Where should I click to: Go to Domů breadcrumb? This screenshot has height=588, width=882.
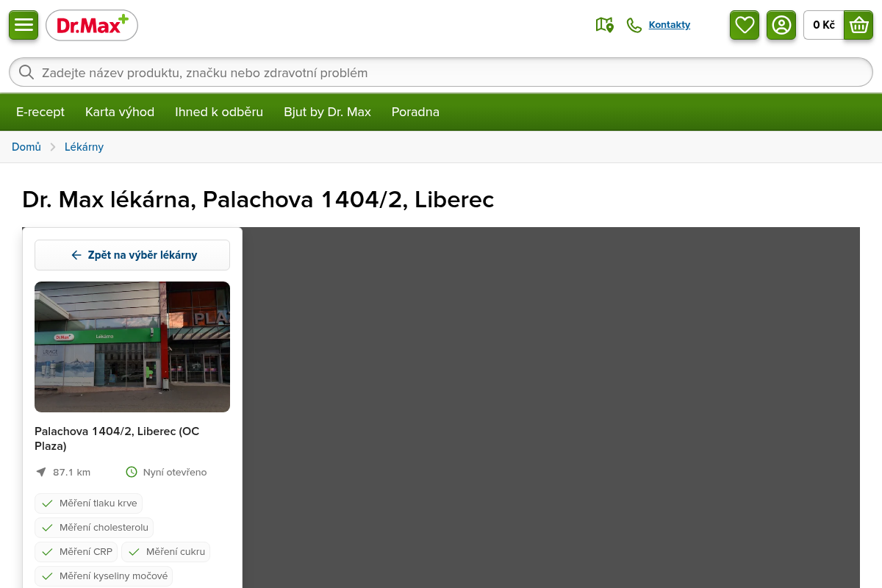26,147
